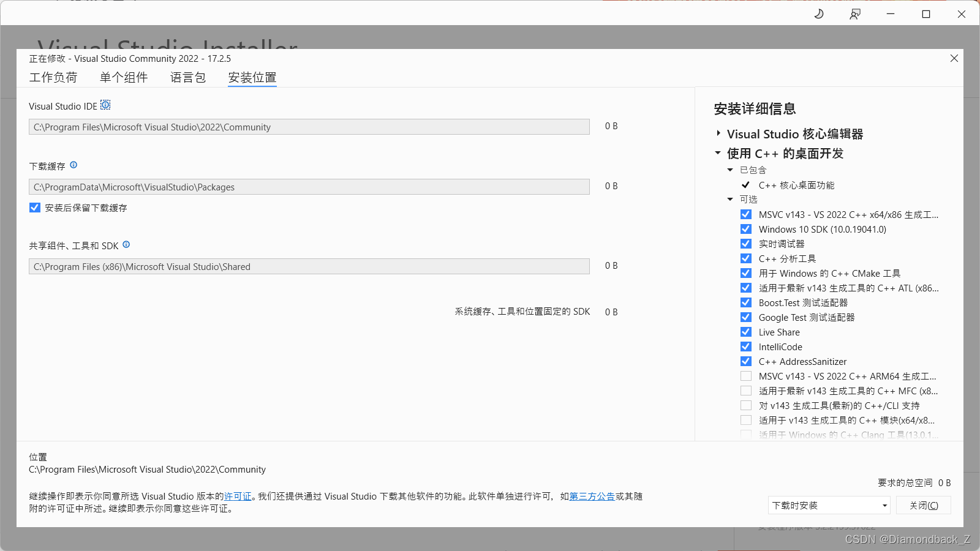Open the 许可证 link

[x=238, y=497]
